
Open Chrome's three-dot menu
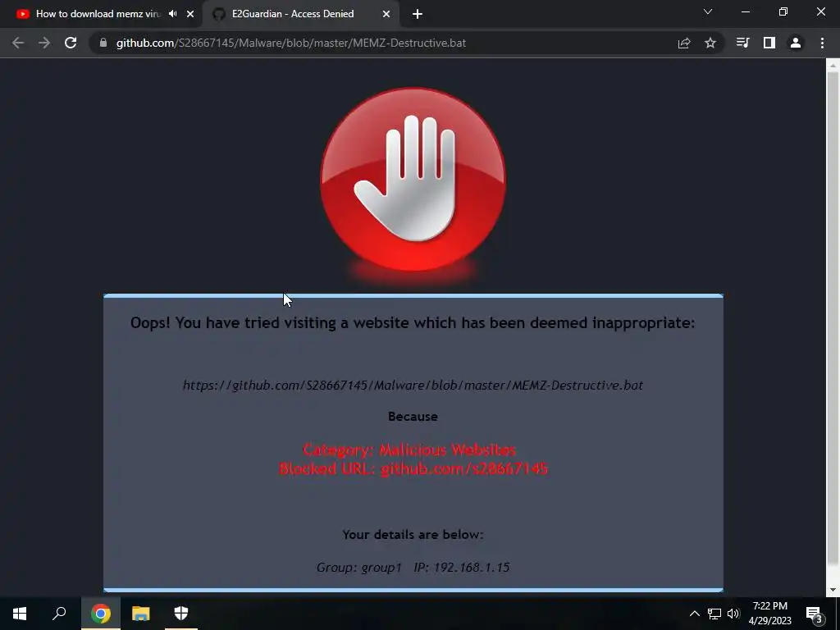[x=822, y=43]
